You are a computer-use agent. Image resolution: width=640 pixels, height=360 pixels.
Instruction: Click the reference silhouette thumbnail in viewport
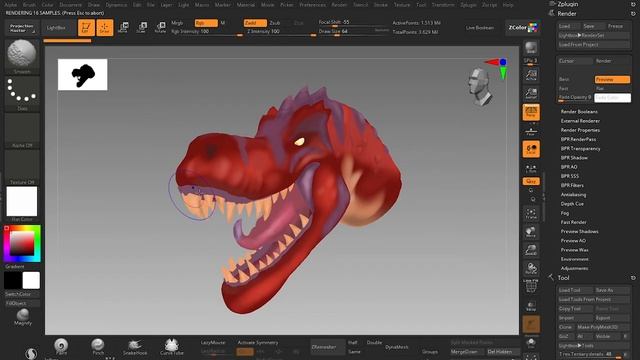click(x=82, y=75)
